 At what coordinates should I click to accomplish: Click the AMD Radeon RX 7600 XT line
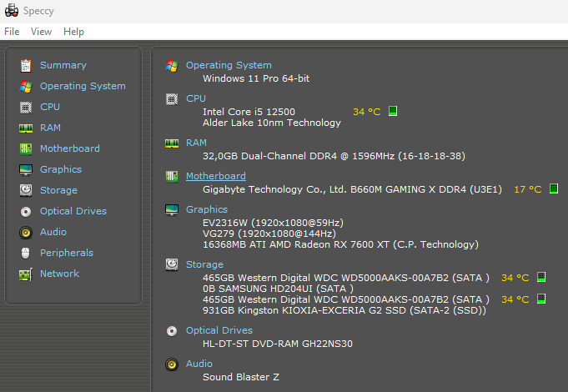click(340, 244)
